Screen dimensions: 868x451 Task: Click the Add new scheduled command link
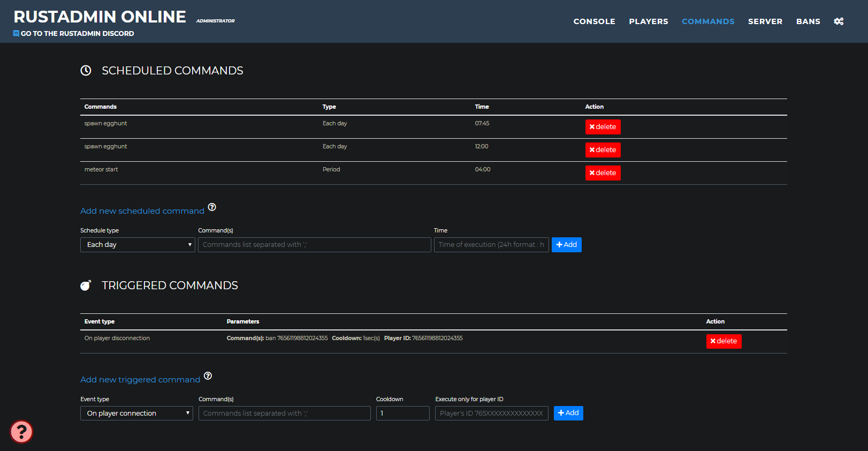(x=142, y=211)
